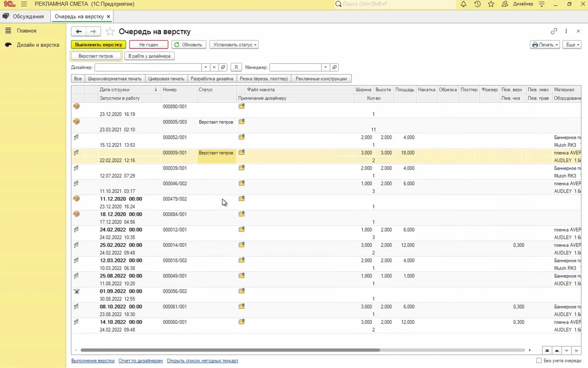The width and height of the screenshot is (588, 368).
Task: Open layout file folder for 000009/001
Action: pos(241,152)
